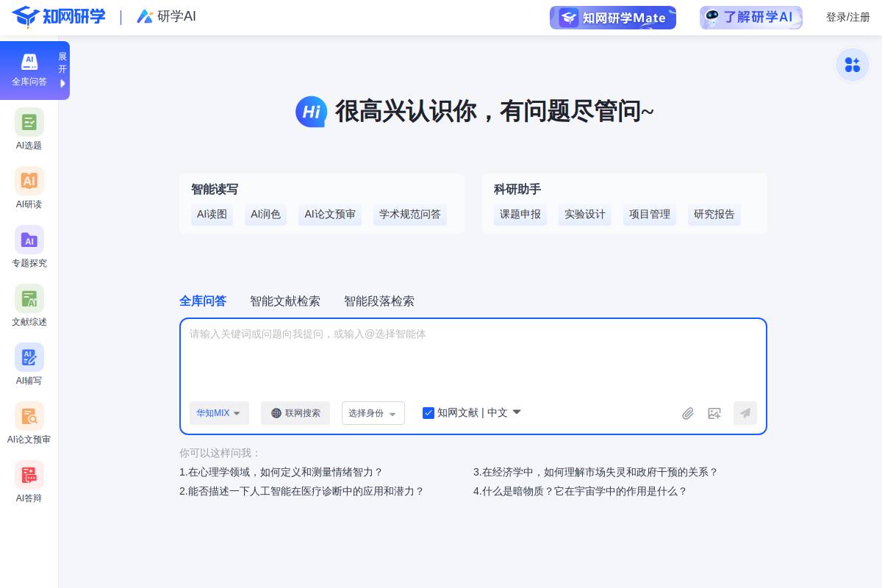The image size is (882, 588).
Task: Switch to the 全库问答 tab
Action: coord(203,301)
